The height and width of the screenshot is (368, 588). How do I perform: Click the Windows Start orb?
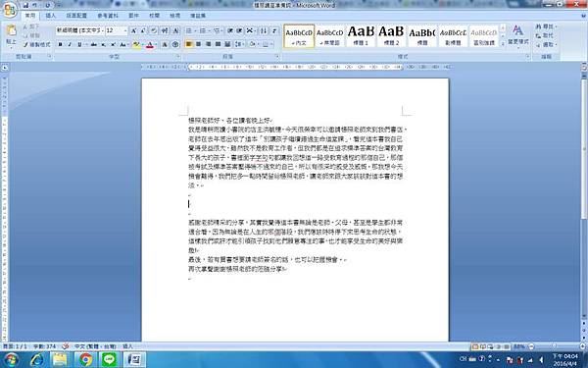pyautogui.click(x=11, y=360)
